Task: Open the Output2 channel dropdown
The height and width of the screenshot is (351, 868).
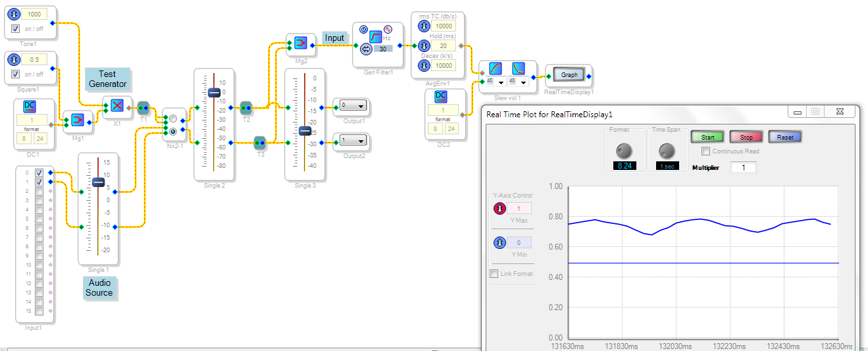Action: pos(353,140)
